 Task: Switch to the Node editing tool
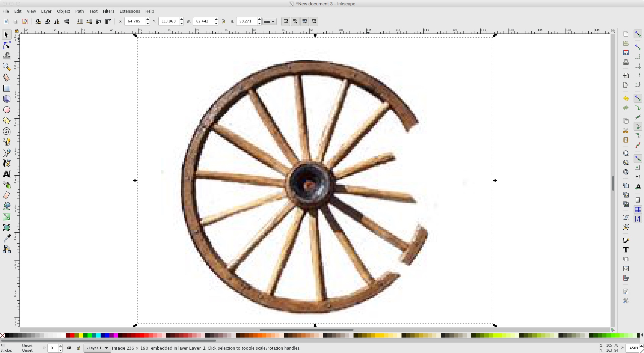[7, 45]
